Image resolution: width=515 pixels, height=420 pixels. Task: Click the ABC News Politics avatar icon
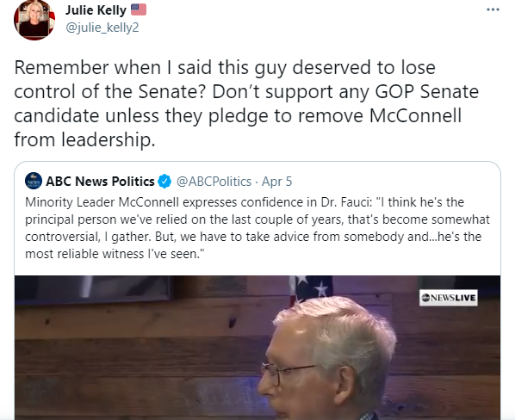click(x=34, y=181)
